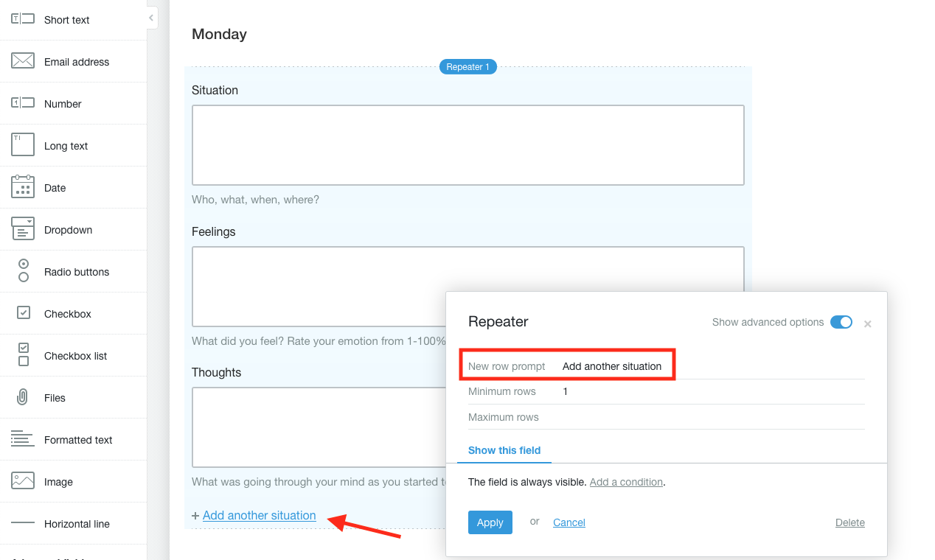Click the Email address envelope icon
935x560 pixels.
point(23,61)
